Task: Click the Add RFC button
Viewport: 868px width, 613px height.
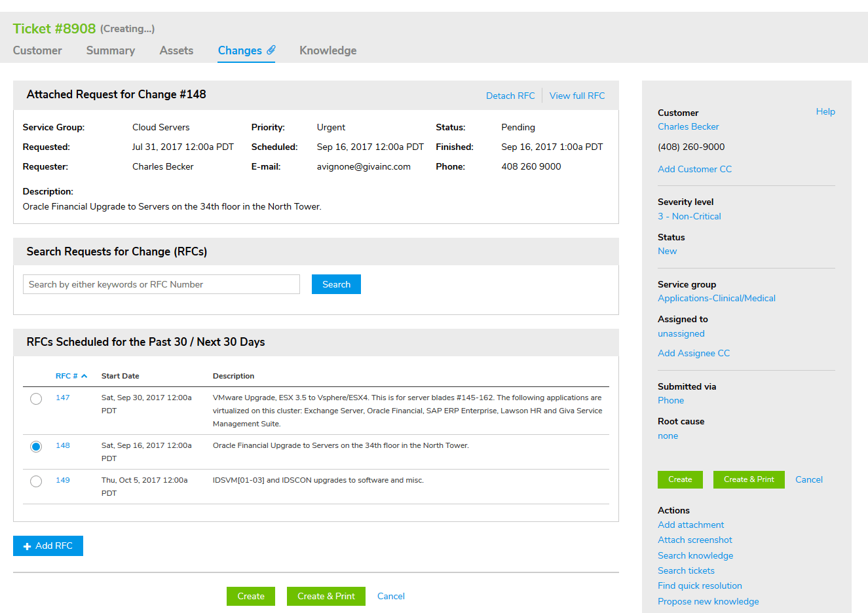Action: (48, 546)
